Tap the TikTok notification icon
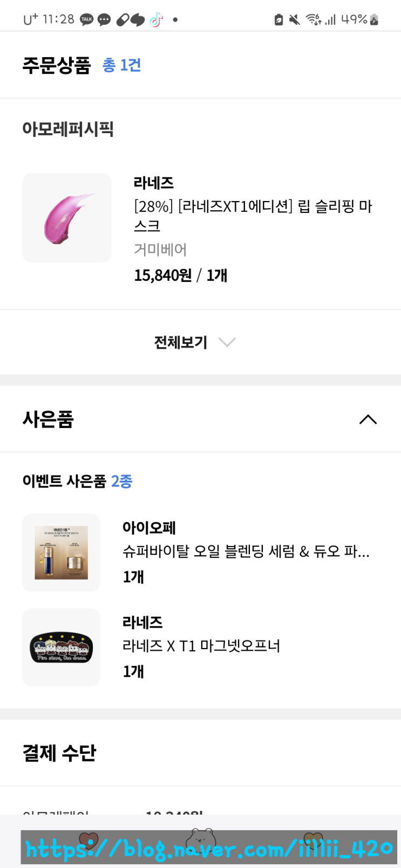This screenshot has width=401, height=868. coord(157,20)
